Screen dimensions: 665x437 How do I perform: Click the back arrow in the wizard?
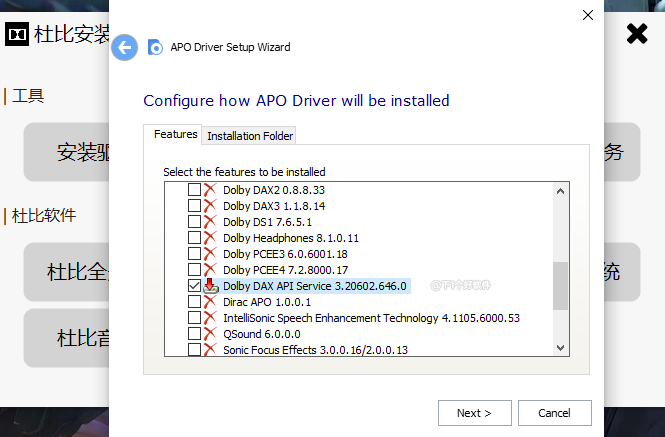(124, 47)
